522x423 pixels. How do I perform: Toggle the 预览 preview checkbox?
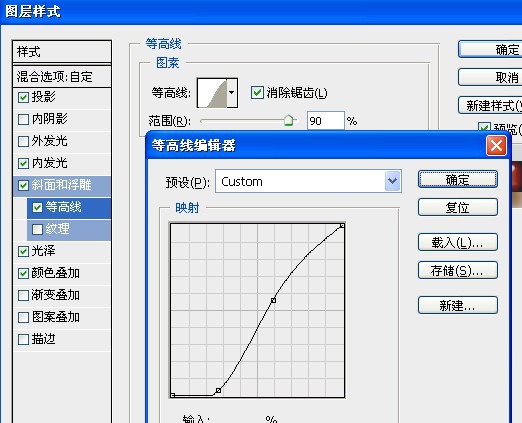point(484,128)
